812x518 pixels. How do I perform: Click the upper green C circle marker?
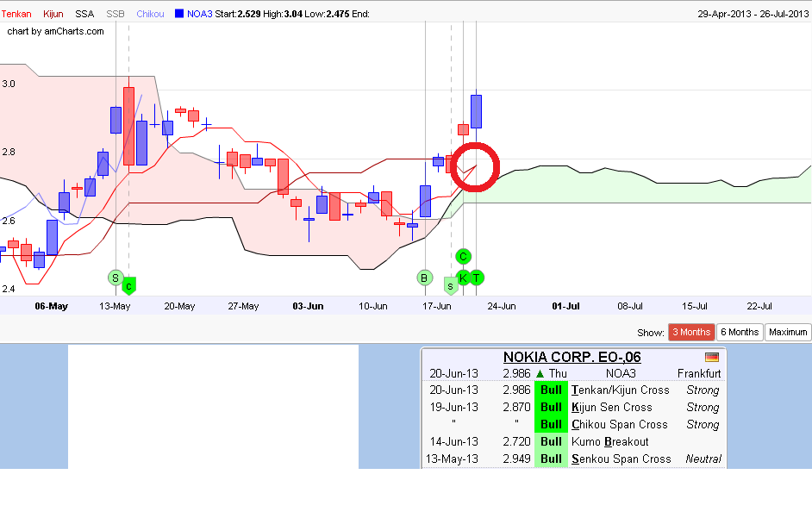[464, 256]
